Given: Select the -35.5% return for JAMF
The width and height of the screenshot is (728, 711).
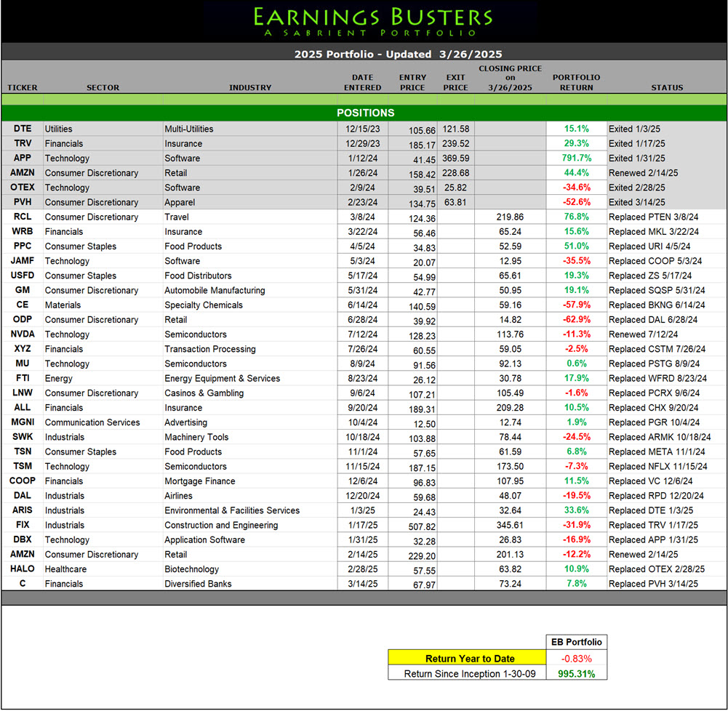Looking at the screenshot, I should [x=576, y=261].
